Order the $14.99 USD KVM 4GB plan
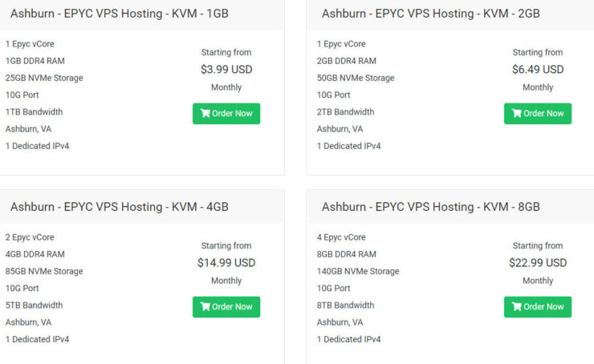 [226, 307]
